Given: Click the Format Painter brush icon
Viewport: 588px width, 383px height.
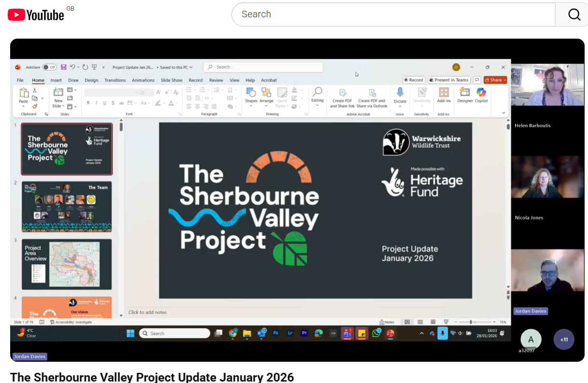Looking at the screenshot, I should [35, 106].
